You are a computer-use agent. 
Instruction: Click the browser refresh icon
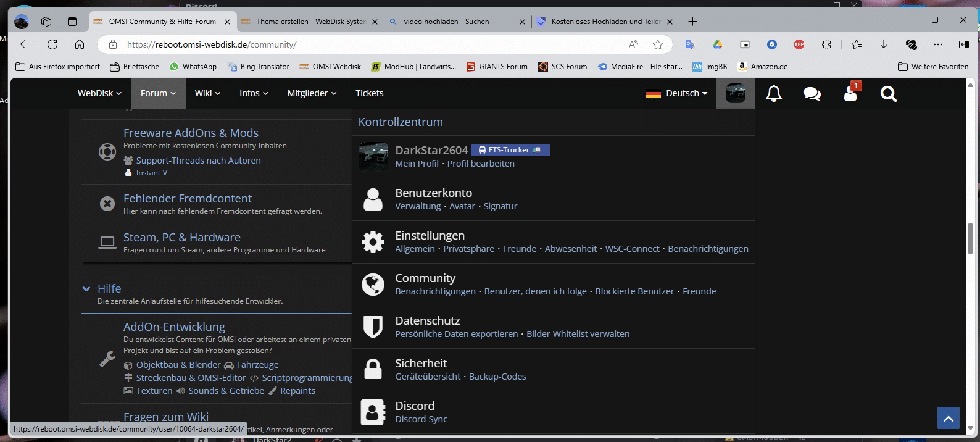coord(52,44)
